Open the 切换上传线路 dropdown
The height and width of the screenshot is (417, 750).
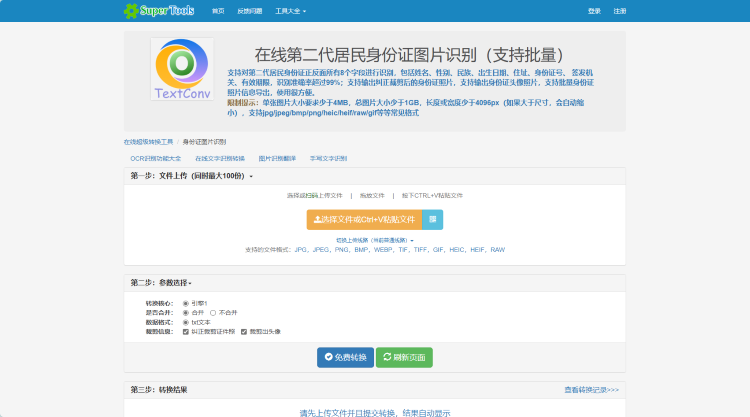375,241
